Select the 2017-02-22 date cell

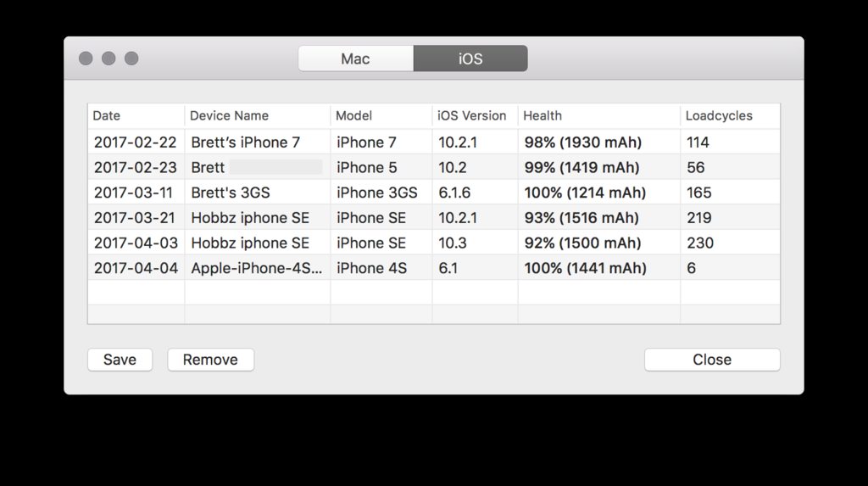click(x=135, y=142)
